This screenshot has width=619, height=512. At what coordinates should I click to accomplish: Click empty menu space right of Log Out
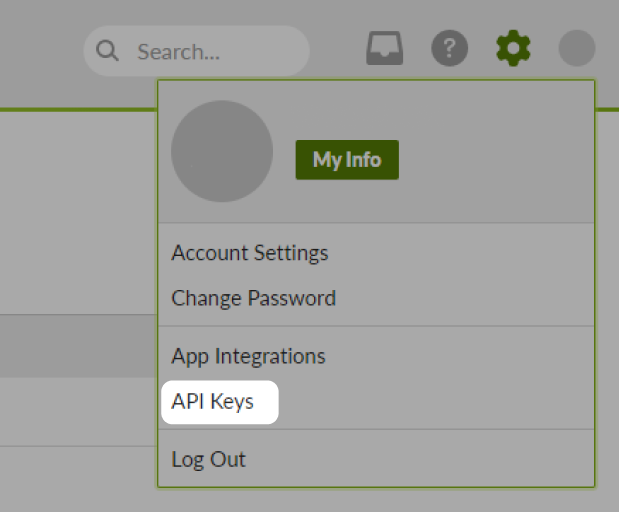pyautogui.click(x=418, y=459)
